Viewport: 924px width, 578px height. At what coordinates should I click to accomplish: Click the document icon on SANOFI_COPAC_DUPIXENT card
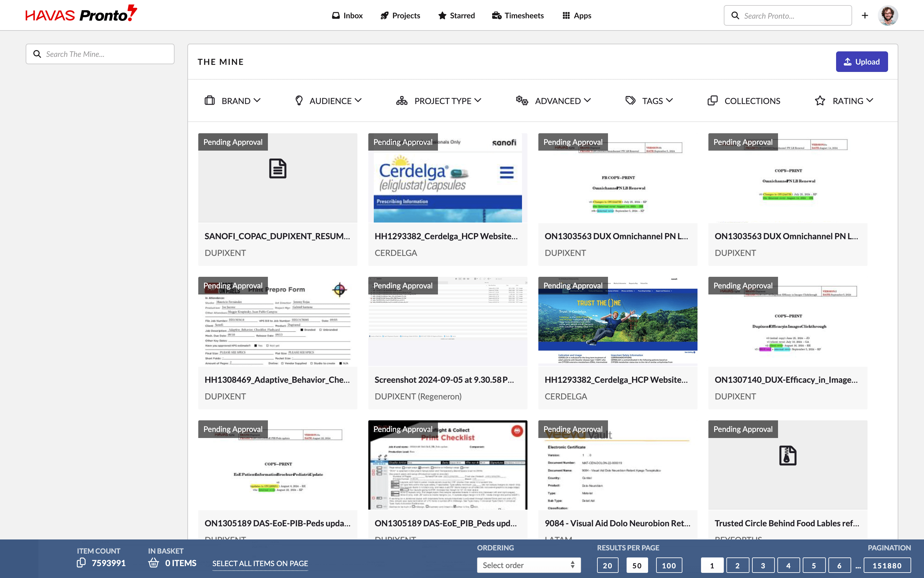278,169
